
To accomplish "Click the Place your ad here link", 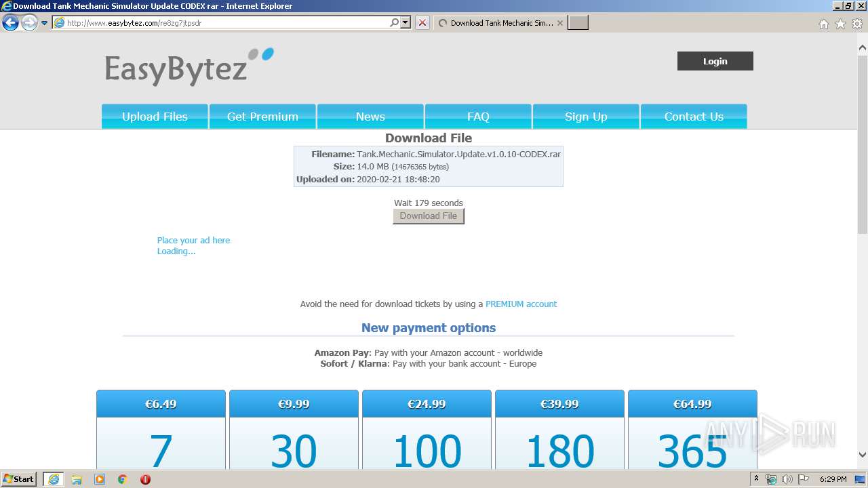I will click(193, 240).
